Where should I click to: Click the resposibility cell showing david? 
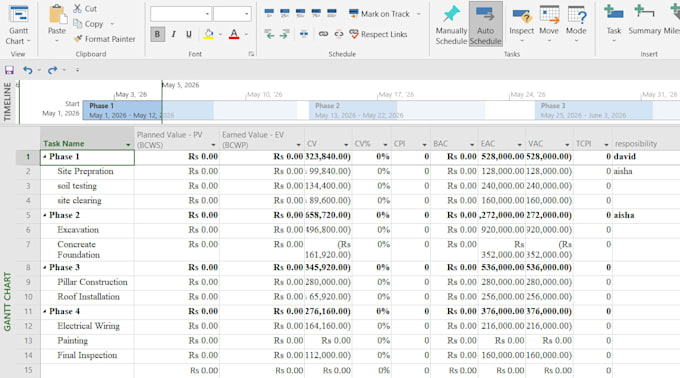coord(646,156)
